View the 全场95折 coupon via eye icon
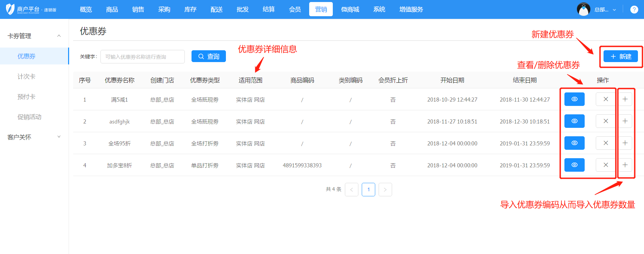Image resolution: width=644 pixels, height=254 pixels. pos(574,143)
